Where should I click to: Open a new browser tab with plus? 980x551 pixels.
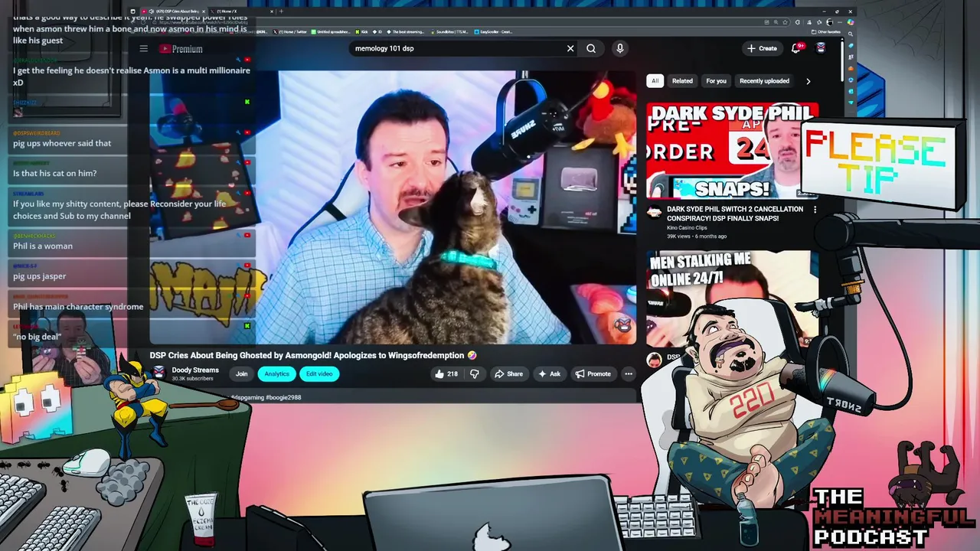pyautogui.click(x=281, y=11)
